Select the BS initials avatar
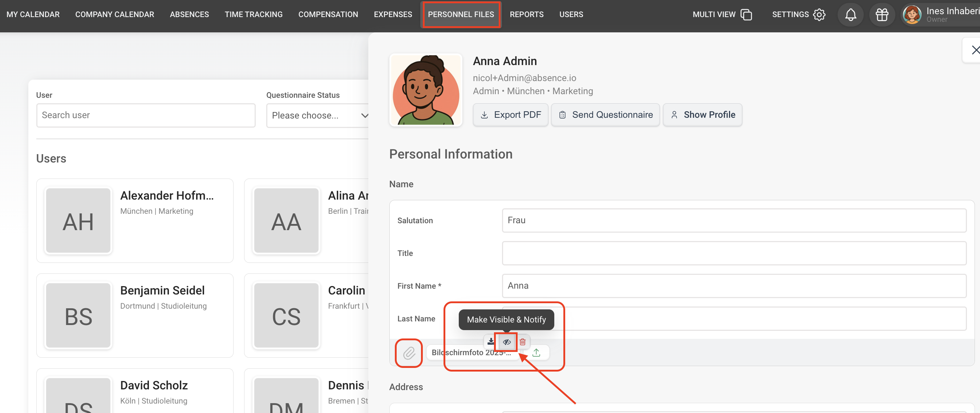Viewport: 980px width, 413px height. click(78, 315)
